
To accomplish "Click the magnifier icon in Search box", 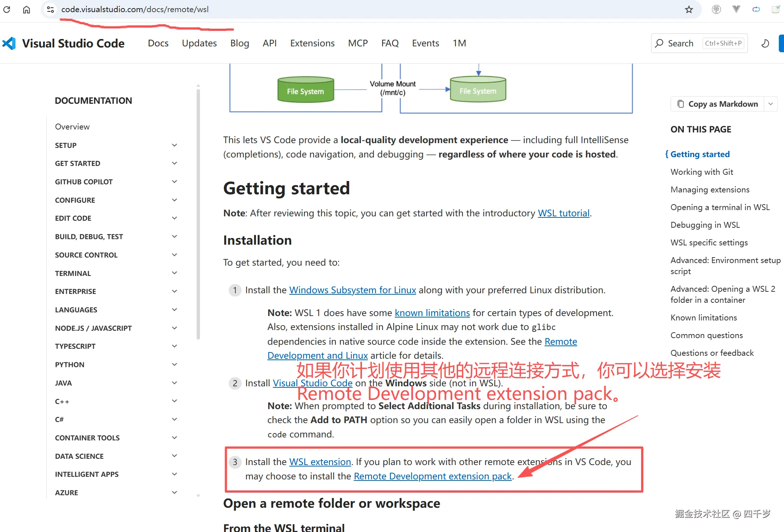I will 659,43.
